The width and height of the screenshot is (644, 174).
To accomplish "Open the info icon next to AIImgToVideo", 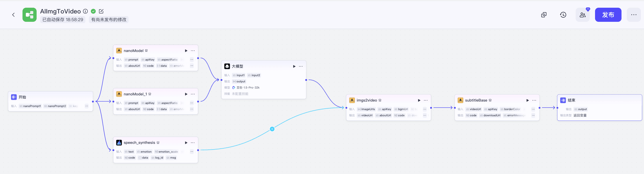I will pyautogui.click(x=85, y=11).
